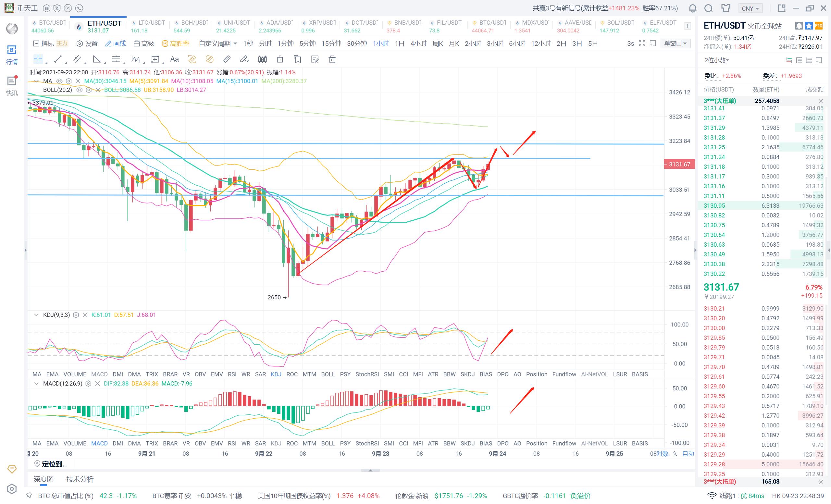This screenshot has height=504, width=831.
Task: Click the 画线 draw line button
Action: pos(116,43)
